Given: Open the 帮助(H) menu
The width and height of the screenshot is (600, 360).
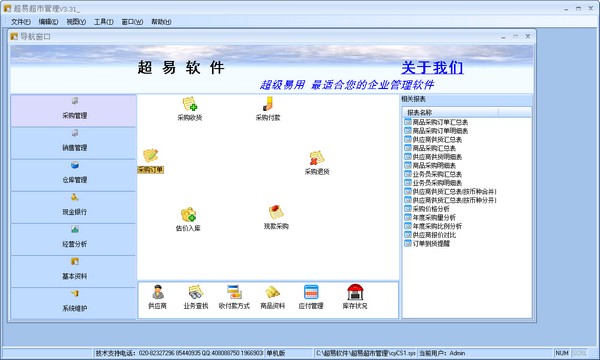Looking at the screenshot, I should point(161,22).
